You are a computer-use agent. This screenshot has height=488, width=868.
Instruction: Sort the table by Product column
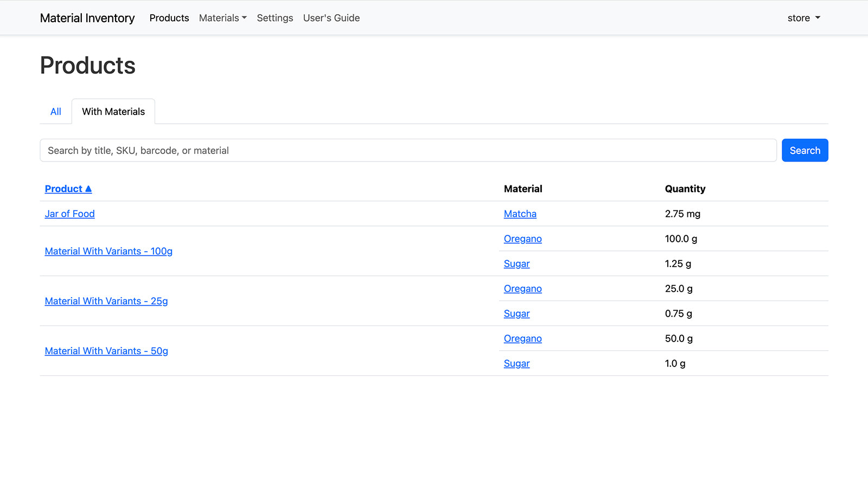(68, 189)
